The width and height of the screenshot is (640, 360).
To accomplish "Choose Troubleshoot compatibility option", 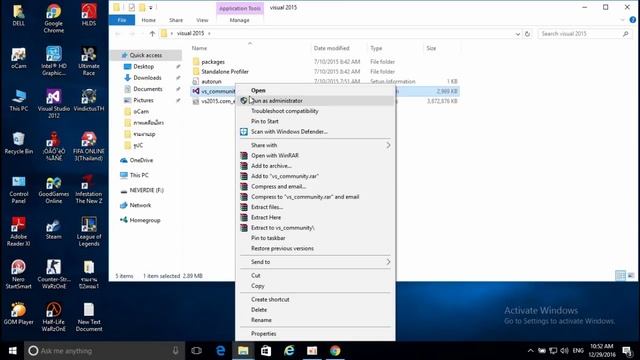I will 315,111.
